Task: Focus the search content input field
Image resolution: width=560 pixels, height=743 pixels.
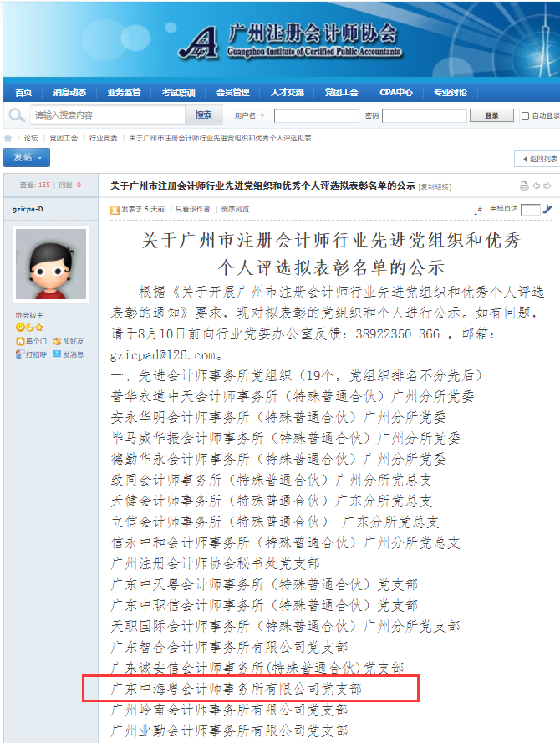Action: click(x=108, y=115)
